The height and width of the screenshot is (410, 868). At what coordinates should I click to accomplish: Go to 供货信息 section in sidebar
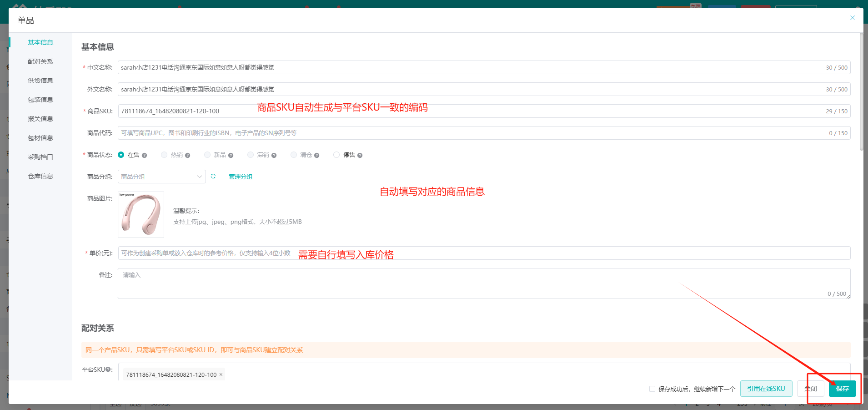tap(40, 81)
